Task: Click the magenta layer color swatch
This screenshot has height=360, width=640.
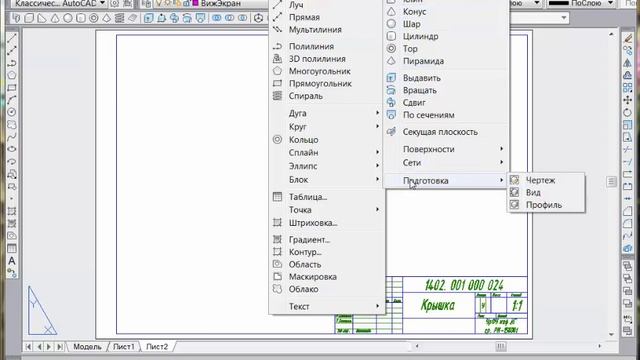Action: tap(196, 3)
